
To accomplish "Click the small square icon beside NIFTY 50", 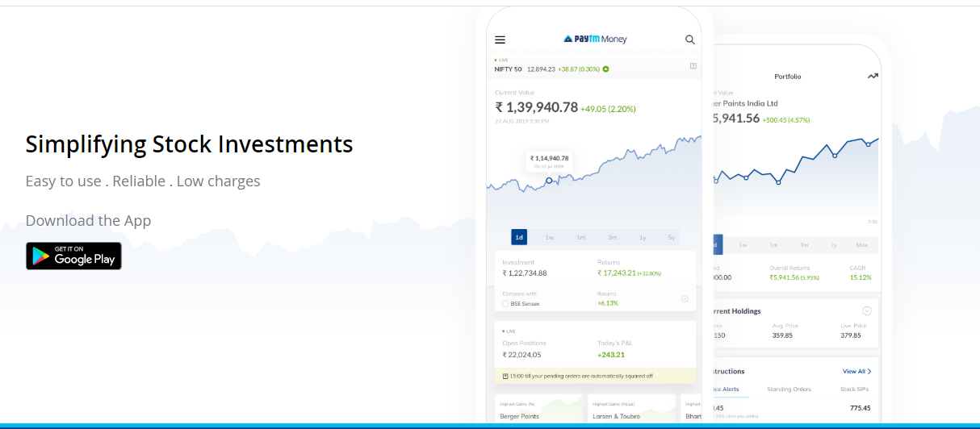I will [693, 66].
